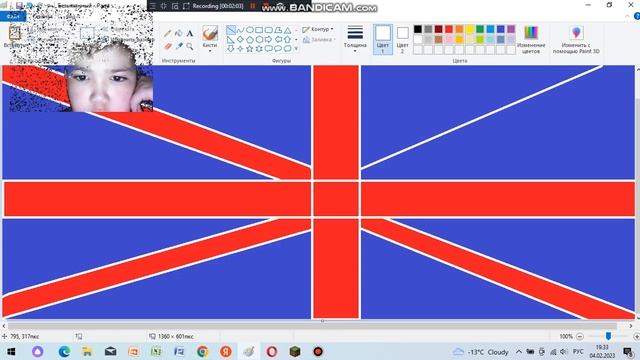Select the Pencil tool
640x360 pixels.
click(168, 33)
